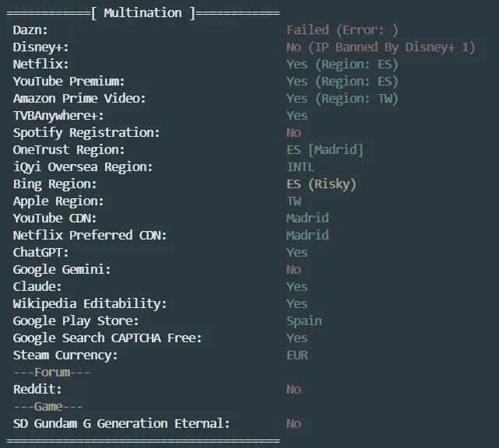Click Netflix "Yes (Region: ES)" result
499x448 pixels.
(x=342, y=65)
